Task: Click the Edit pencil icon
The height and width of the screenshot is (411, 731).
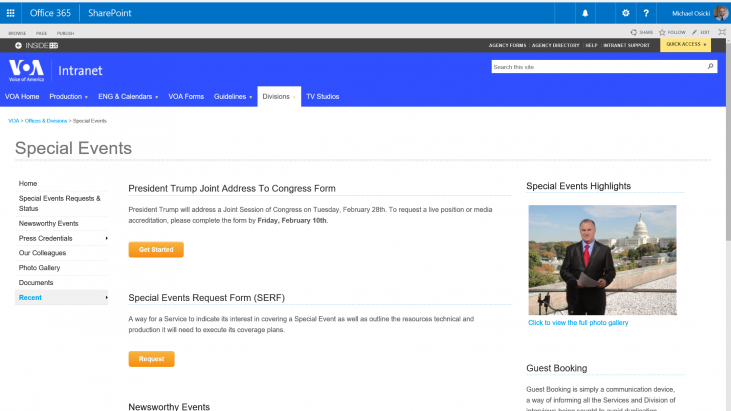Action: [695, 33]
